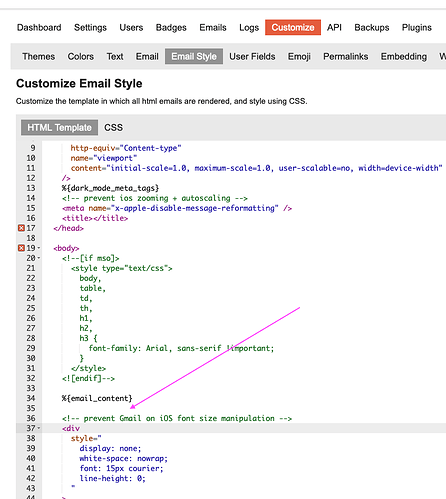Click the 'white-space: nowrap;' line
The height and width of the screenshot is (499, 446).
[x=123, y=458]
